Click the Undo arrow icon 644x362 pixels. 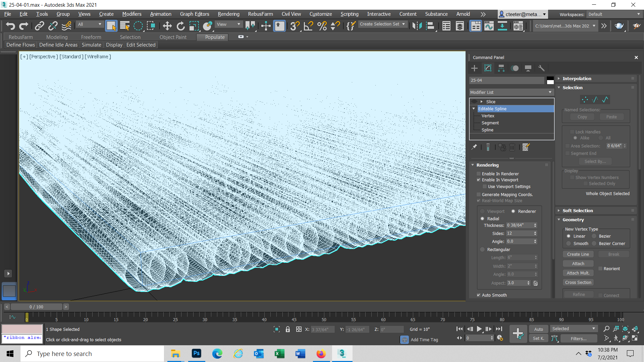10,26
